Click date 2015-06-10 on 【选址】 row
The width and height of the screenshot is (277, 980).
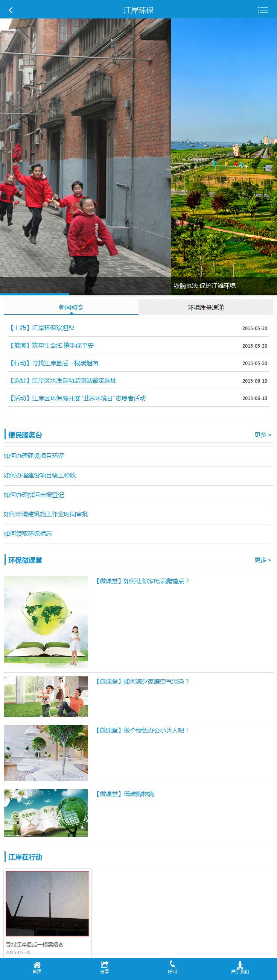(255, 381)
